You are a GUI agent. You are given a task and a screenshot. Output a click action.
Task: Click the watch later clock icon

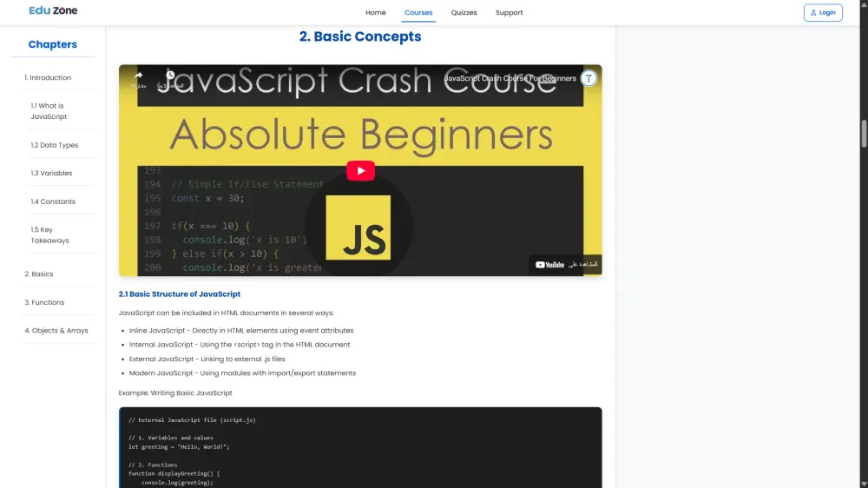170,75
